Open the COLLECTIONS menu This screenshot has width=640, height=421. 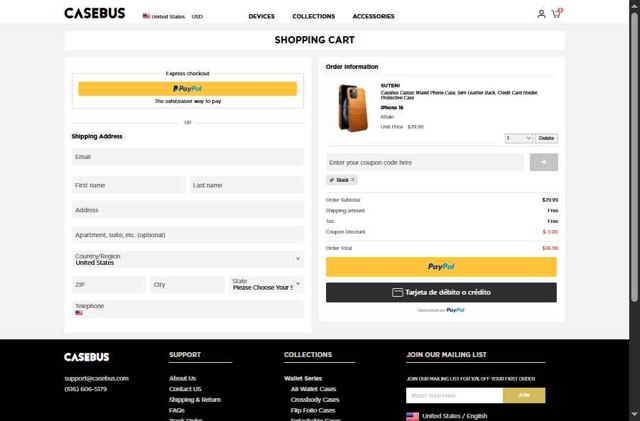click(313, 16)
